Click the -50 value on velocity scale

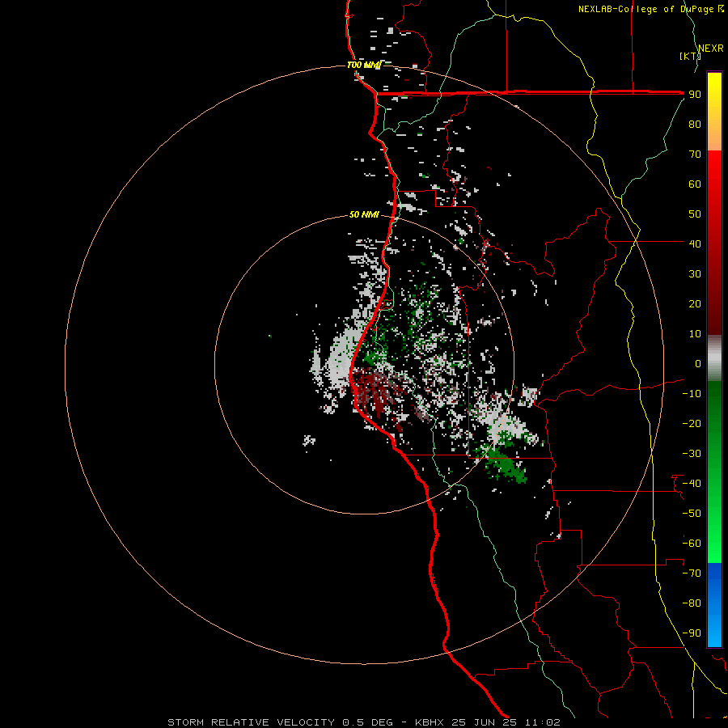pyautogui.click(x=692, y=514)
